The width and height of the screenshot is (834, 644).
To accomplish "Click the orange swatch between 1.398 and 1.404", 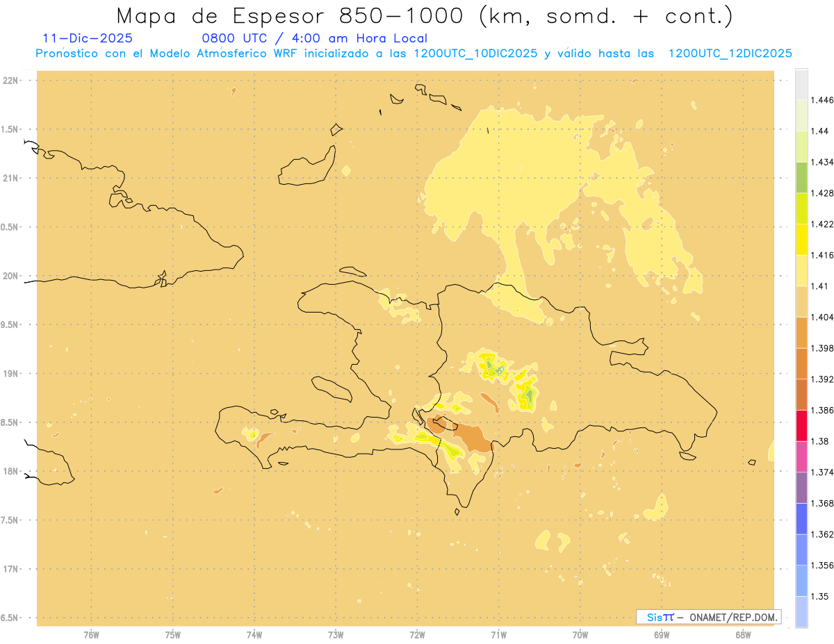I will point(801,332).
